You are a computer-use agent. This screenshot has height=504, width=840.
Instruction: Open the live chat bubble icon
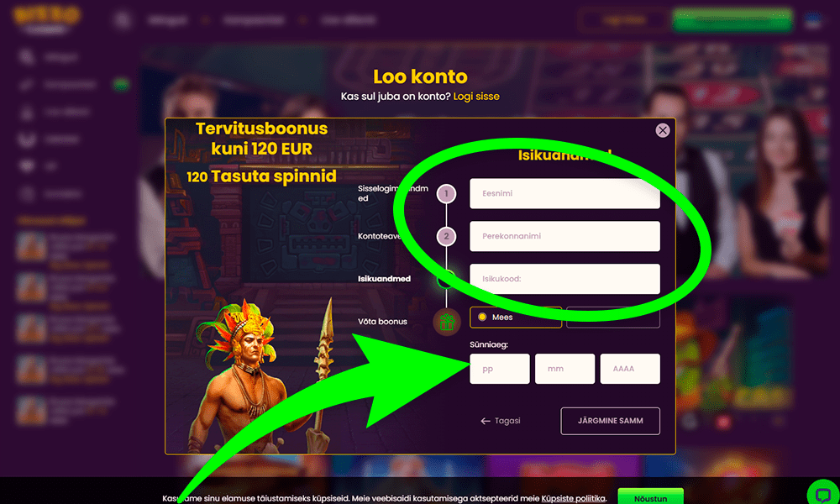[x=823, y=495]
